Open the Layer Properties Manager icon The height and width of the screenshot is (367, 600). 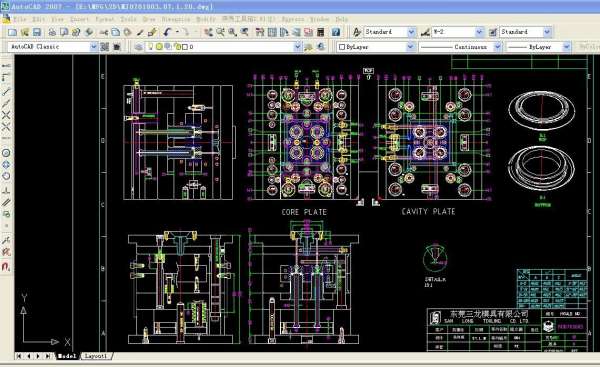pos(139,47)
